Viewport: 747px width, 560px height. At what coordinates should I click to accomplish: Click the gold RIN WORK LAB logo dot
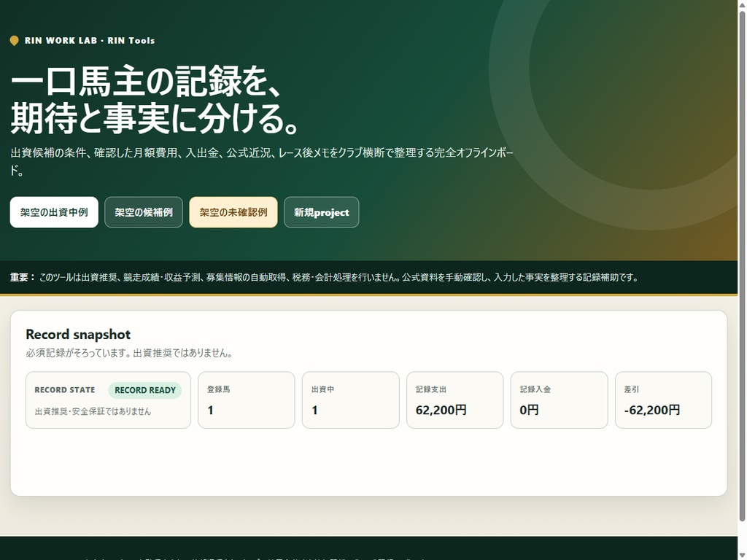point(15,41)
